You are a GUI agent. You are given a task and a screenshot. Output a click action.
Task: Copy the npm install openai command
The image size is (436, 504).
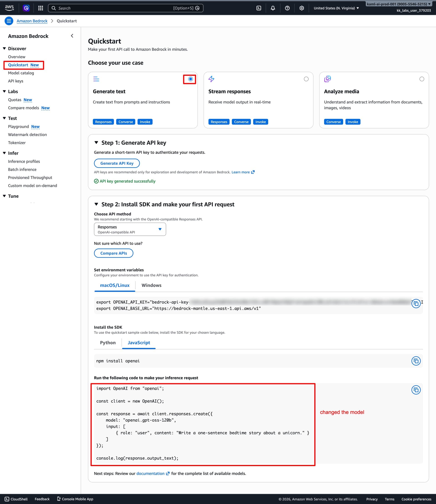pos(416,361)
